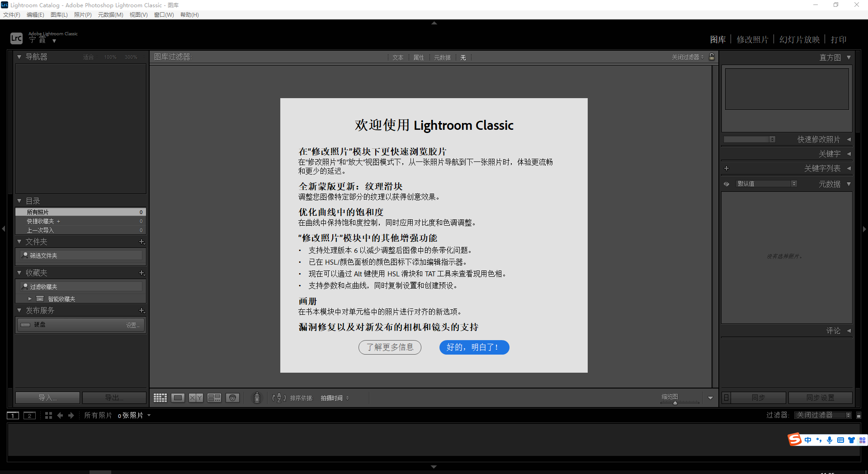Screen dimensions: 868x474
Task: Go forward with filmstrip right arrow
Action: [x=71, y=415]
